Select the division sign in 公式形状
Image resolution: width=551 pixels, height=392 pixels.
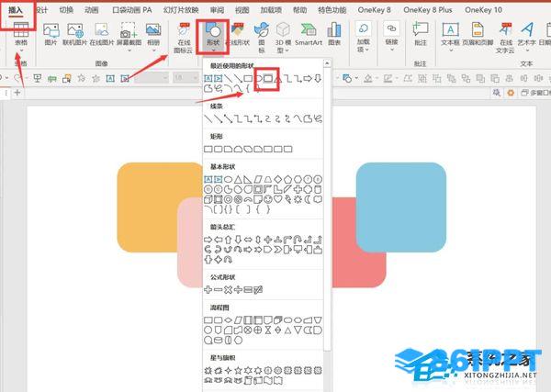coord(238,290)
